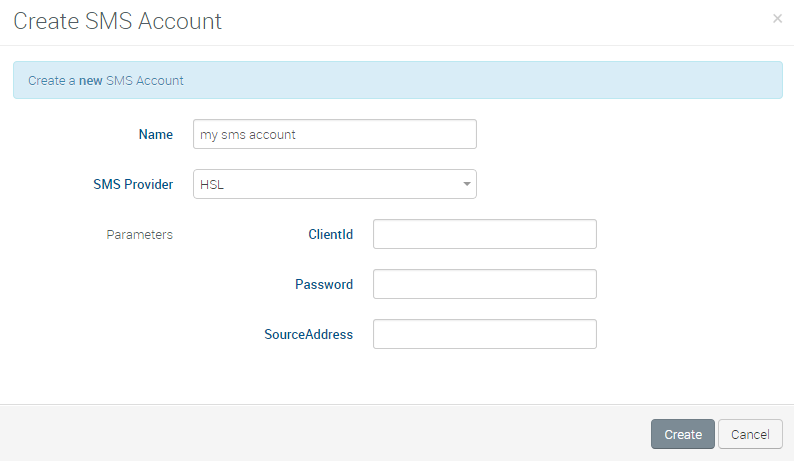Click the Password label text
This screenshot has width=794, height=461.
tap(323, 284)
